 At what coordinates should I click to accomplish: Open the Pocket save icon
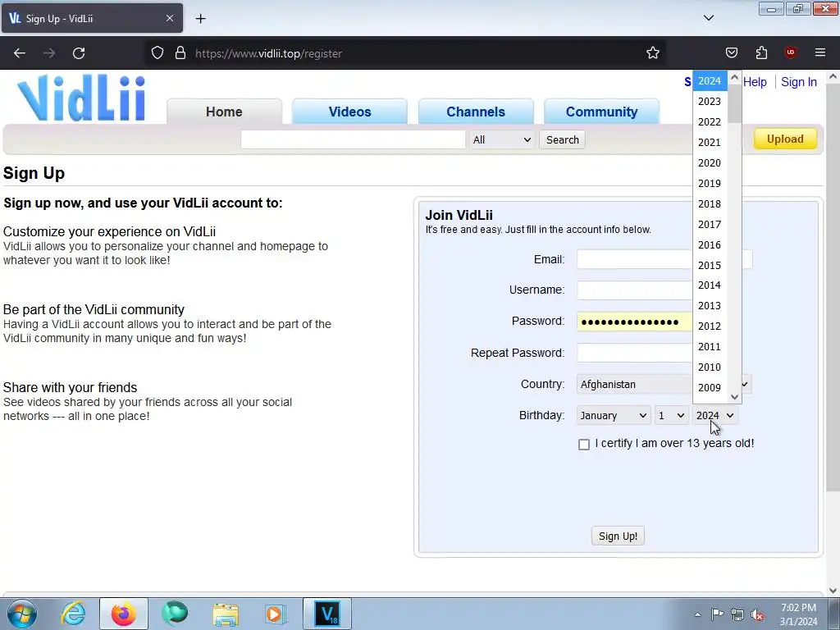point(731,52)
